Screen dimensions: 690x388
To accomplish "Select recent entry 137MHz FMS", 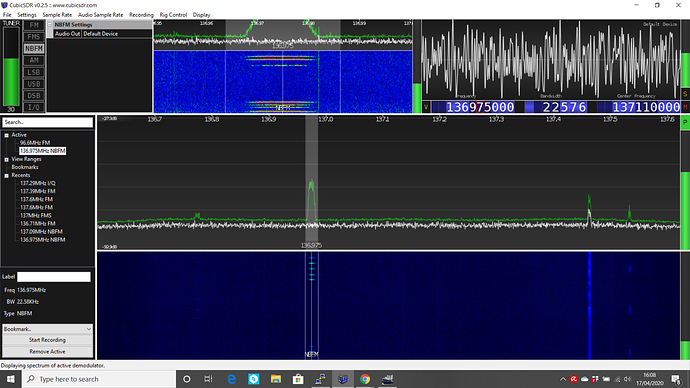I will tap(36, 216).
